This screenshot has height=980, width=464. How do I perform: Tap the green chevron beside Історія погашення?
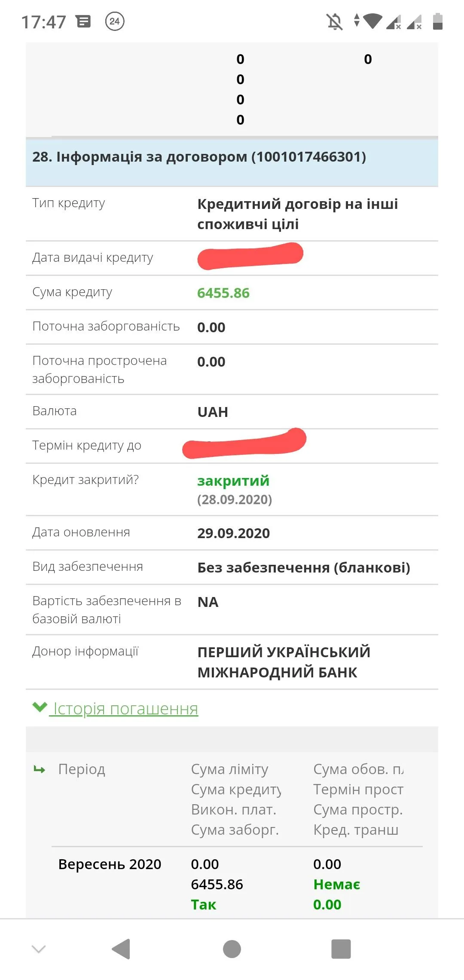click(x=40, y=707)
